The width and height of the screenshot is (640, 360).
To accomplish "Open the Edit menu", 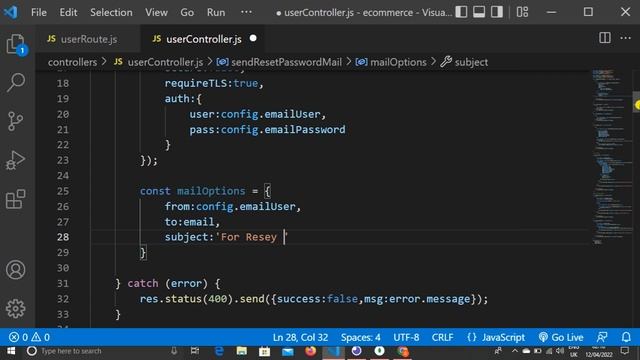I will coord(68,12).
